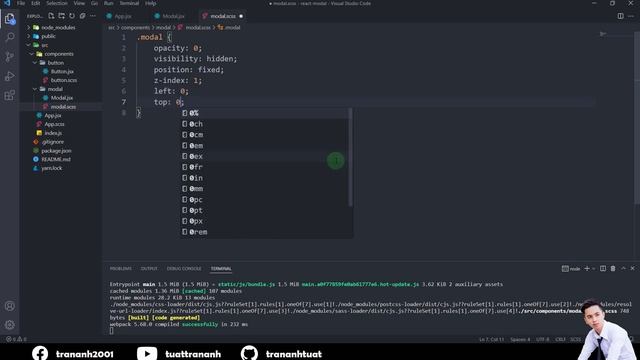
Task: Select the node terminal shell indicator
Action: [571, 269]
